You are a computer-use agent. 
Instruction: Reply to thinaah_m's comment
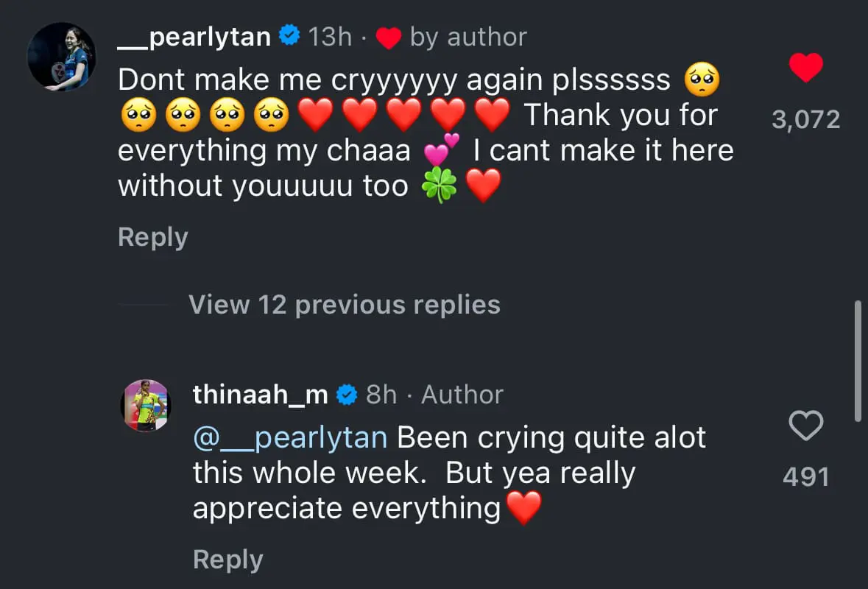[227, 560]
